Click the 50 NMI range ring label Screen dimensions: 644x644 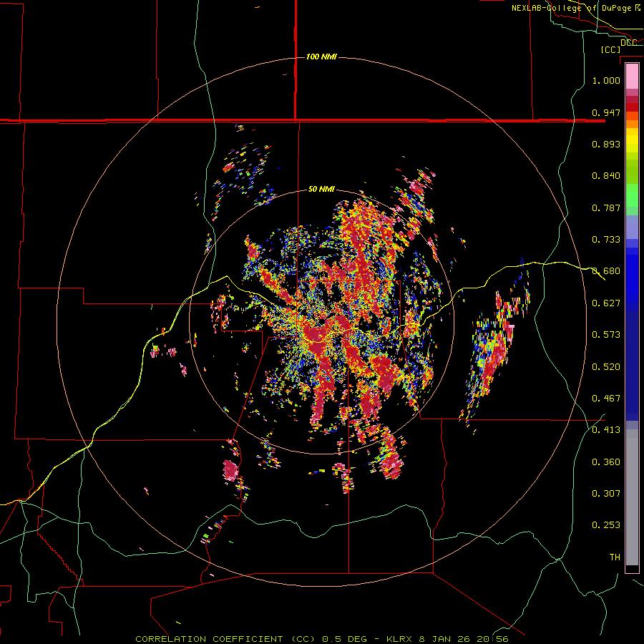(321, 189)
